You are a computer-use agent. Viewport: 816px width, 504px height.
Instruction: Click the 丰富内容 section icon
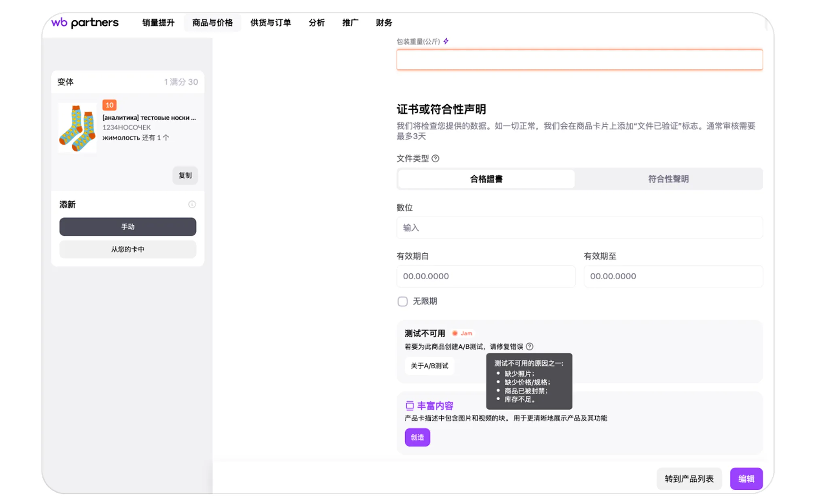tap(410, 406)
